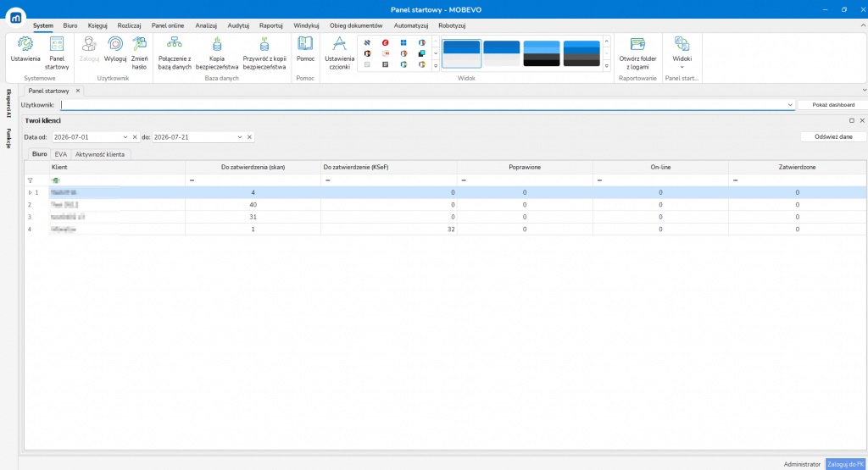Close the Panel startowy document tab
This screenshot has height=470, width=868.
[x=78, y=91]
